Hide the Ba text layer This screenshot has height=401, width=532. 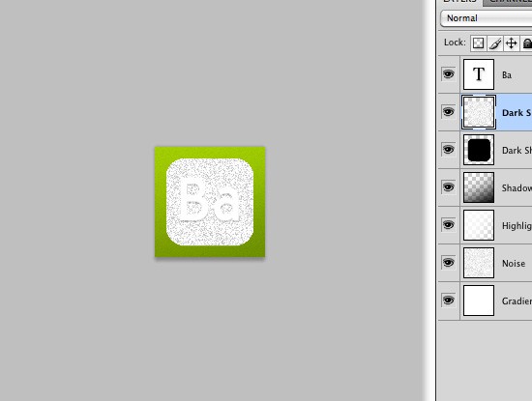point(448,73)
